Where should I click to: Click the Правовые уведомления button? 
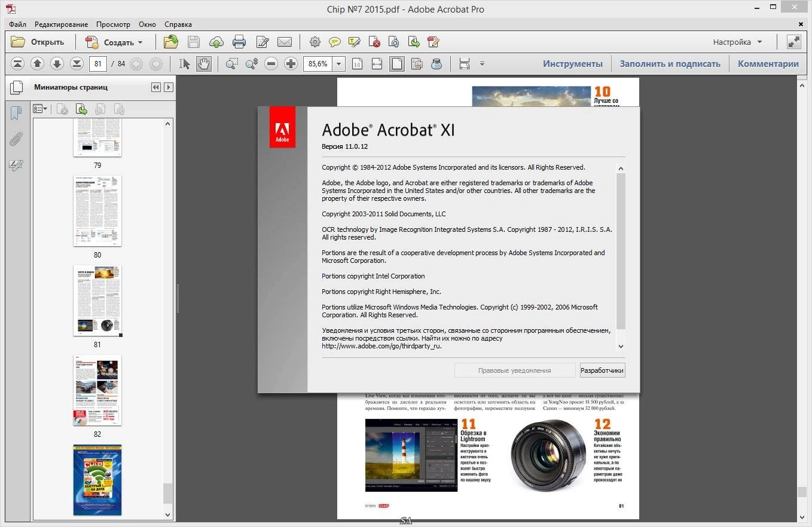(x=515, y=370)
